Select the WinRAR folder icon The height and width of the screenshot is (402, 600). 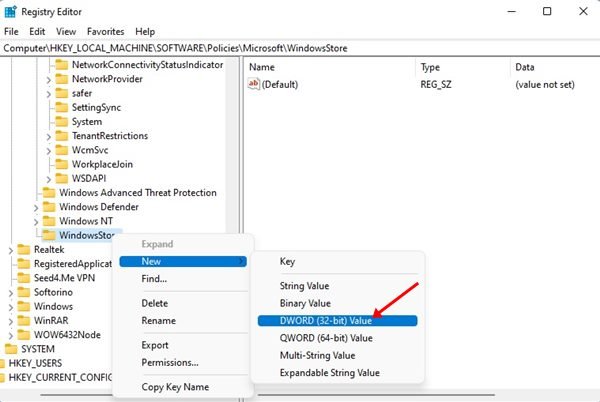coord(23,320)
